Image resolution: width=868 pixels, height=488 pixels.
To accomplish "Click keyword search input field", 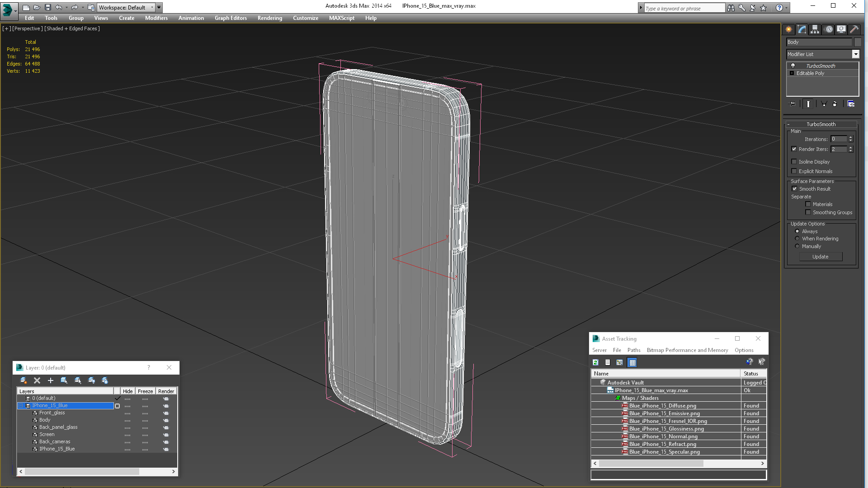I will click(x=684, y=8).
